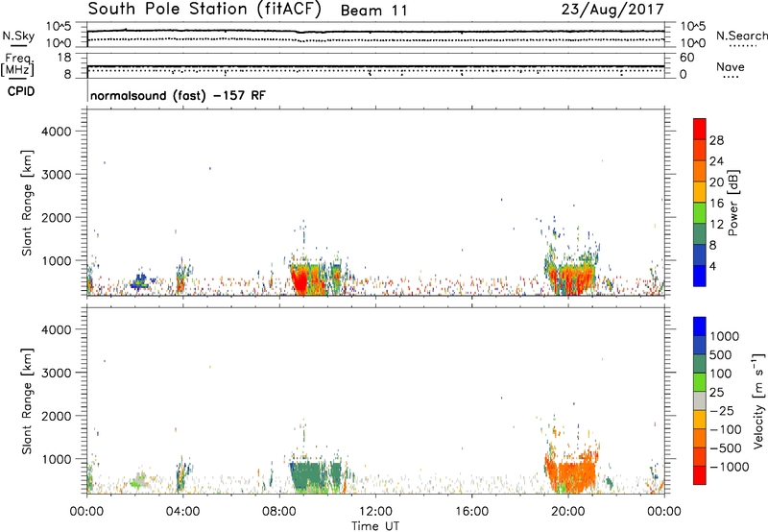The height and width of the screenshot is (532, 768).
Task: Click the left "10^5" noise axis label
Action: 59,27
